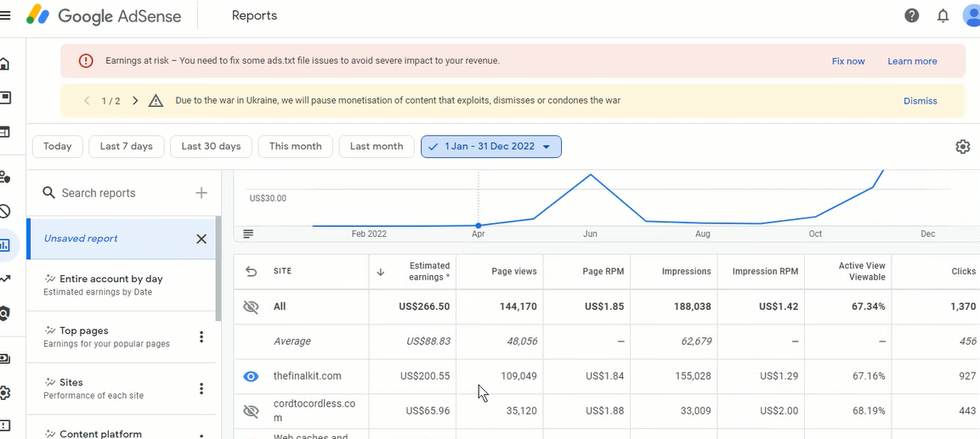Close the Unsaved report
This screenshot has height=439, width=980.
click(x=201, y=239)
